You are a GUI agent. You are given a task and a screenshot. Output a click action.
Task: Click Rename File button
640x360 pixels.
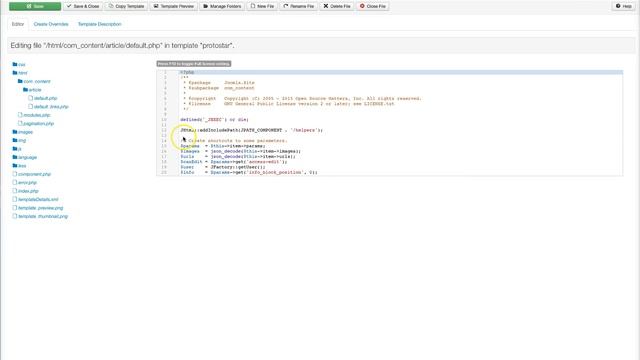(298, 6)
